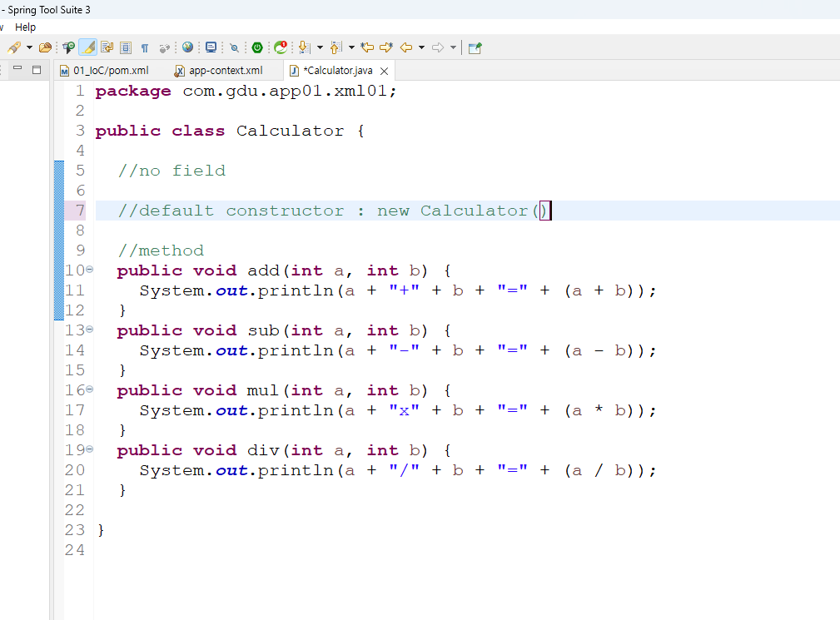Click the green Boot Dashboard power icon

point(257,47)
